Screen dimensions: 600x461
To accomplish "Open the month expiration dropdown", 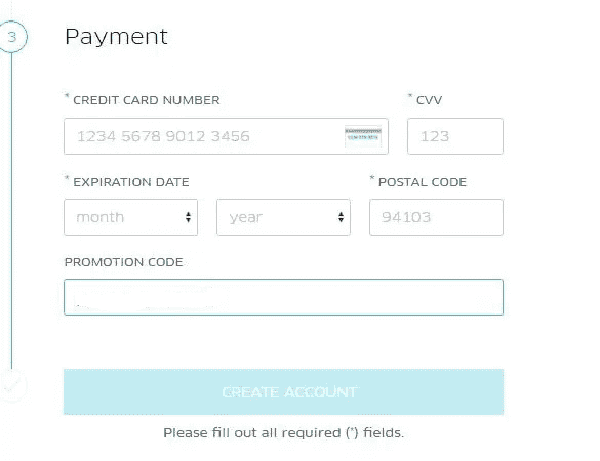I will point(131,217).
